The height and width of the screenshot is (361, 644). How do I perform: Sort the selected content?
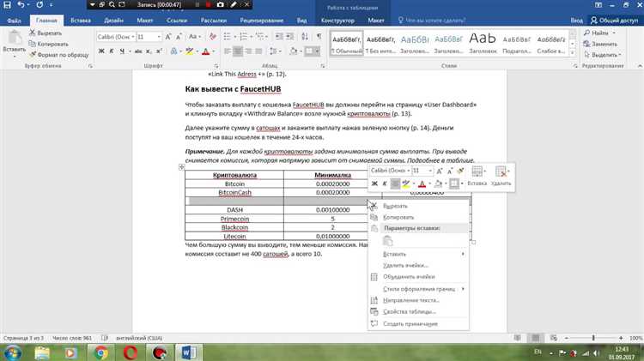305,37
